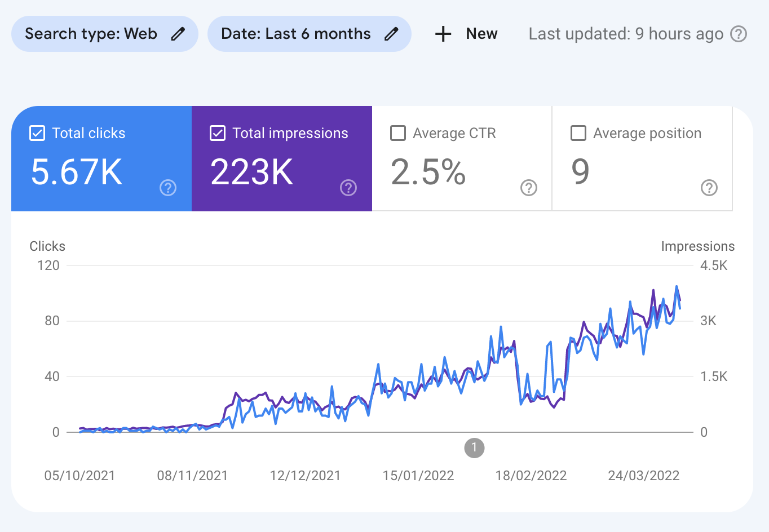Click the 05/10/2021 date axis label
The image size is (769, 532).
[x=79, y=476]
